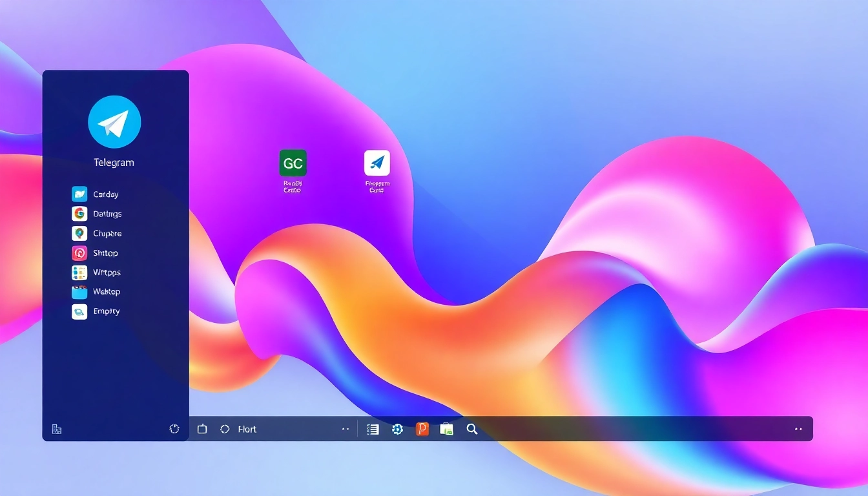
Task: Open the list view icon in taskbar
Action: point(373,429)
